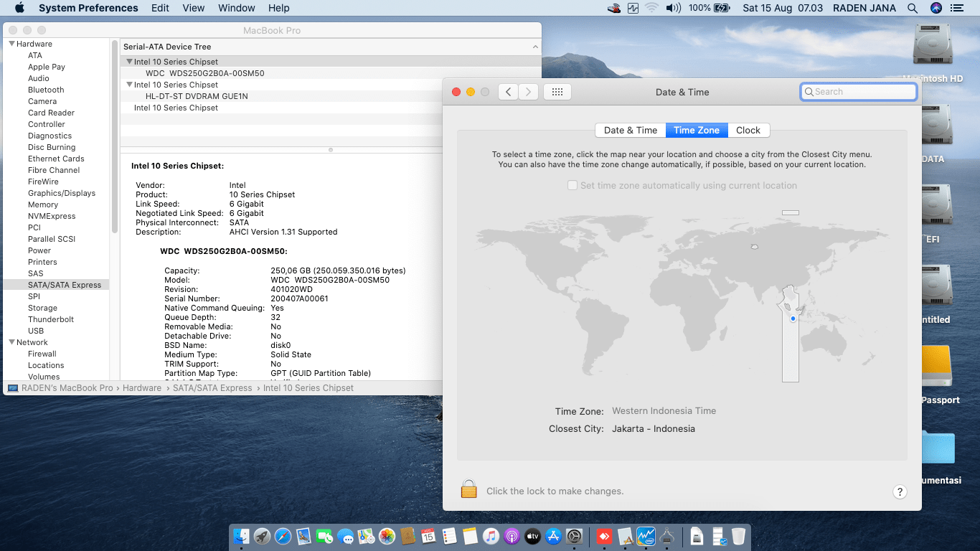The width and height of the screenshot is (980, 551).
Task: Open Photos app in the Dock
Action: [387, 536]
